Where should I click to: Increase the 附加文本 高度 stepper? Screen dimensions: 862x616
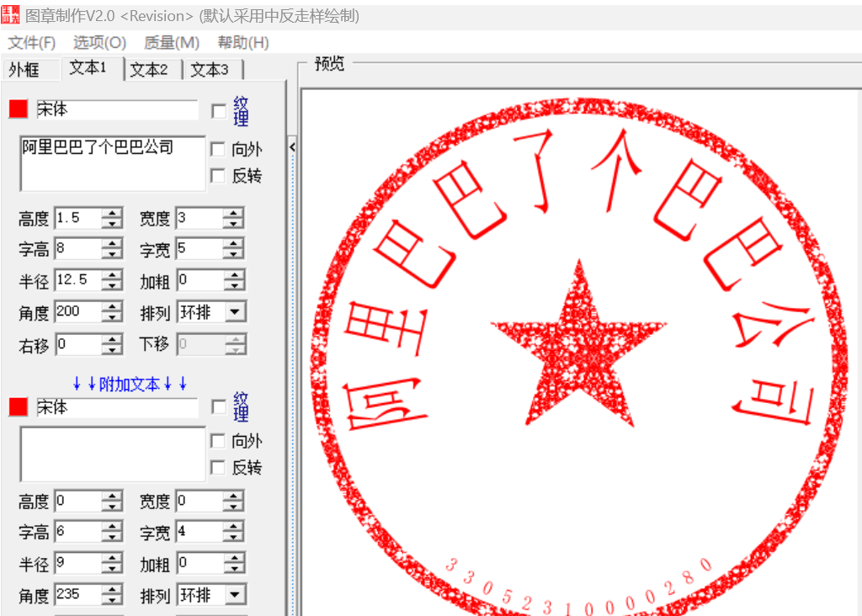[112, 497]
